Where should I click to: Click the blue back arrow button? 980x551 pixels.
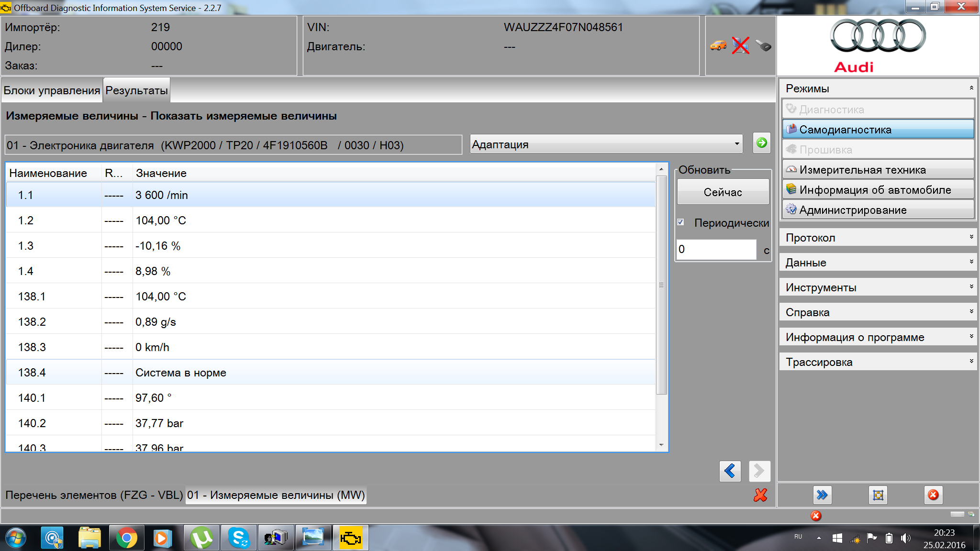730,471
